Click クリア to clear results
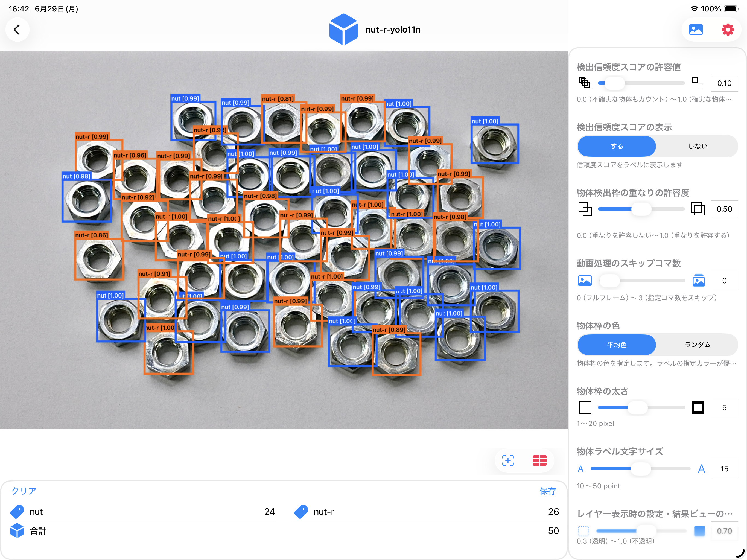Screen dimensions: 747x560 click(x=24, y=491)
